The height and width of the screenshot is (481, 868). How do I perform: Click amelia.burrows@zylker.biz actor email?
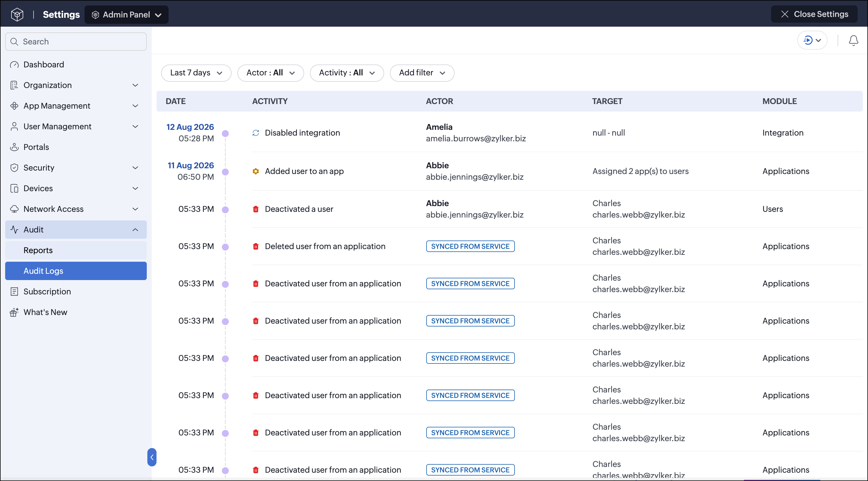tap(476, 139)
